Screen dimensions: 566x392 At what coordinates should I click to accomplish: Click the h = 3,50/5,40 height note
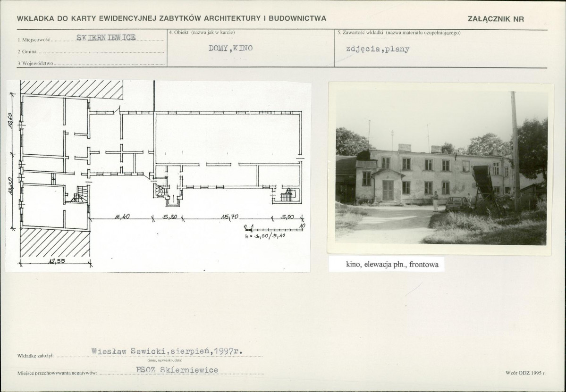click(265, 235)
